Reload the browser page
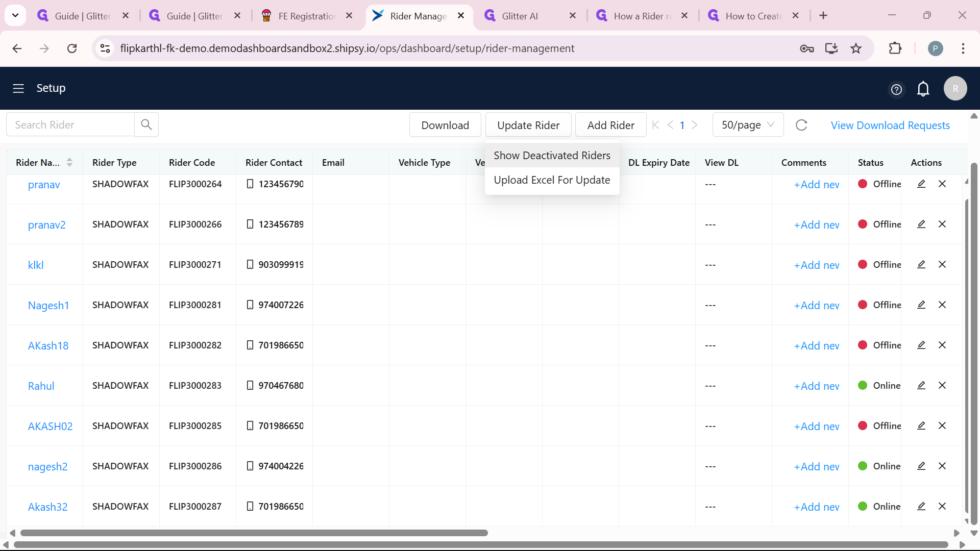 click(72, 48)
